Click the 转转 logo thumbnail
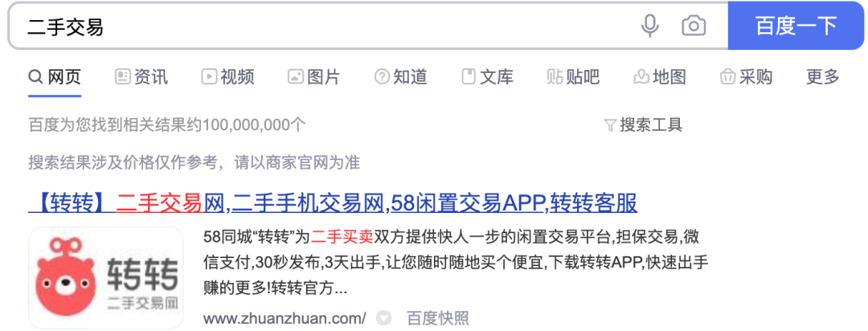 pyautogui.click(x=106, y=278)
